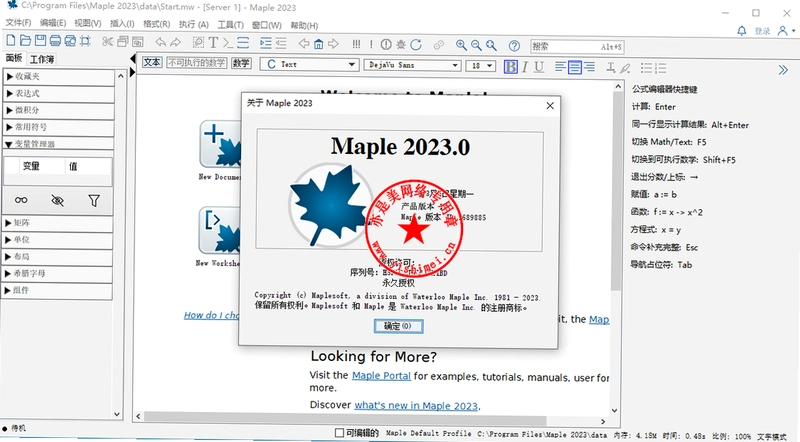Print the document via the printer icon
Viewport: 800px width, 442px height.
click(55, 41)
